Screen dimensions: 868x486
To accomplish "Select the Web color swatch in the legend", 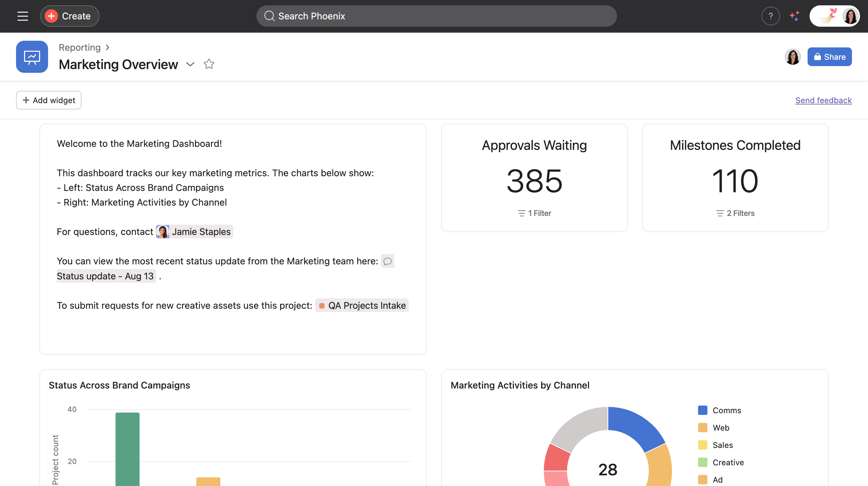I will click(x=703, y=427).
